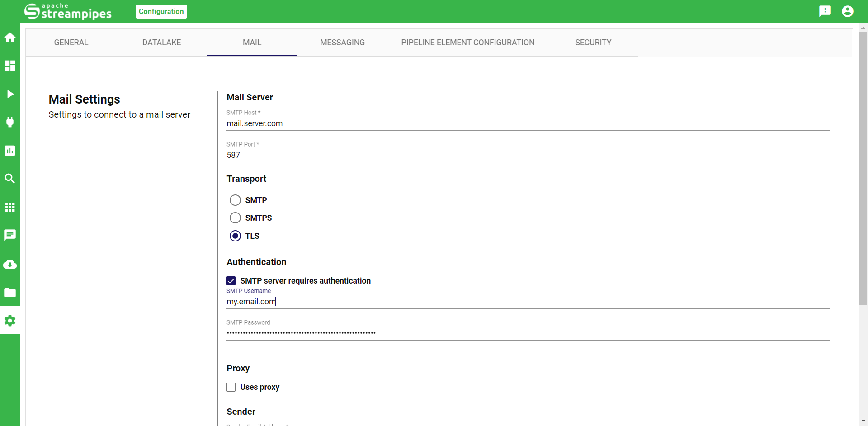
Task: Select the SMTP transport radio button
Action: (235, 200)
